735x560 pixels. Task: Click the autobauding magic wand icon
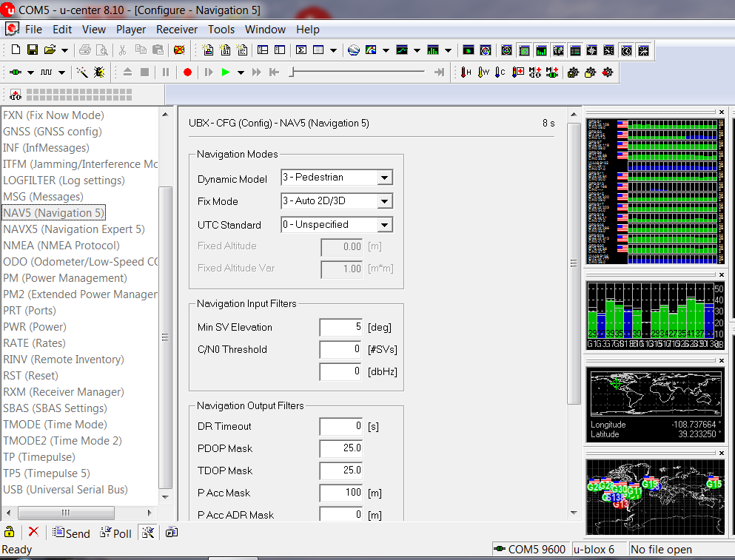(x=81, y=72)
